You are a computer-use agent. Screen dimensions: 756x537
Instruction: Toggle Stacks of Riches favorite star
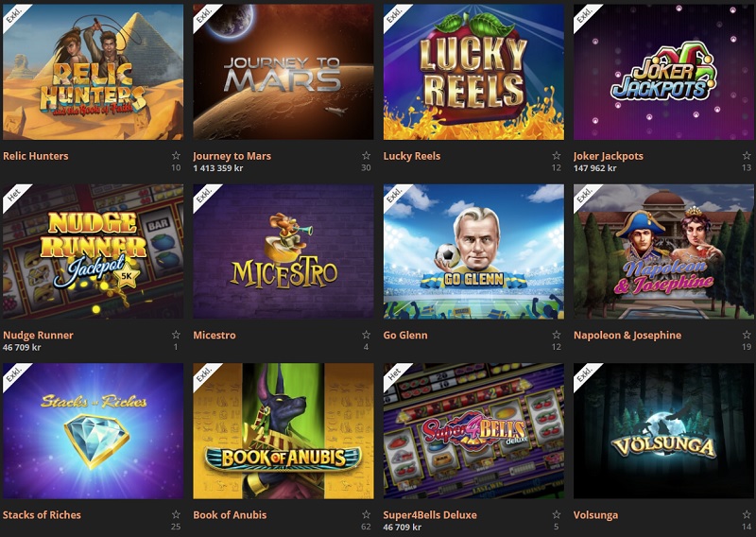[176, 514]
